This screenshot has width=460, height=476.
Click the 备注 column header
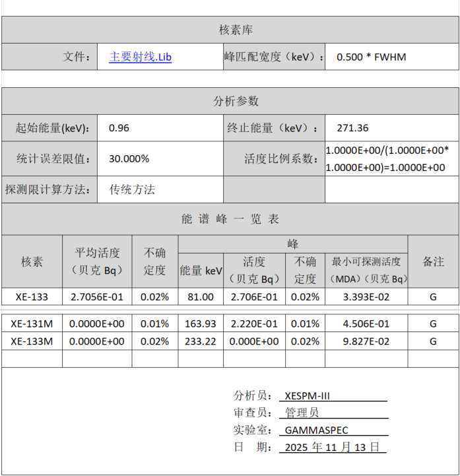click(x=433, y=261)
